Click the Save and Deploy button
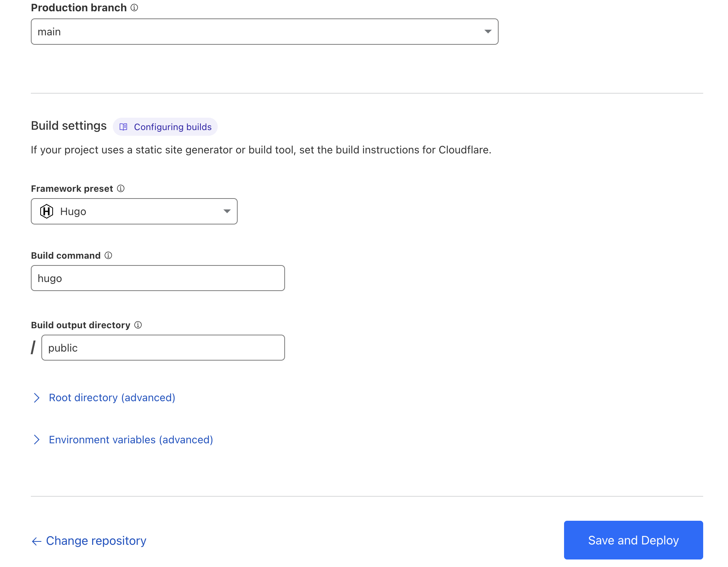 coord(634,540)
